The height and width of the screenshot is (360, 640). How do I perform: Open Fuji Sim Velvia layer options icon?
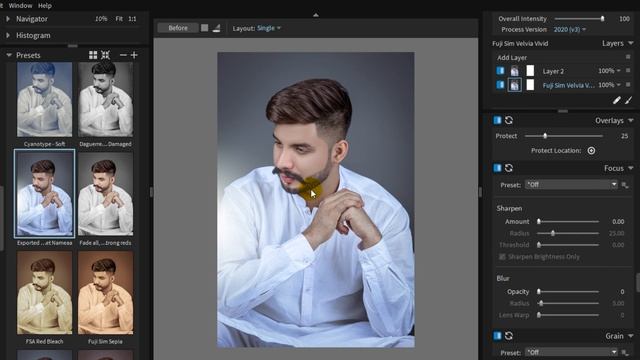628,84
